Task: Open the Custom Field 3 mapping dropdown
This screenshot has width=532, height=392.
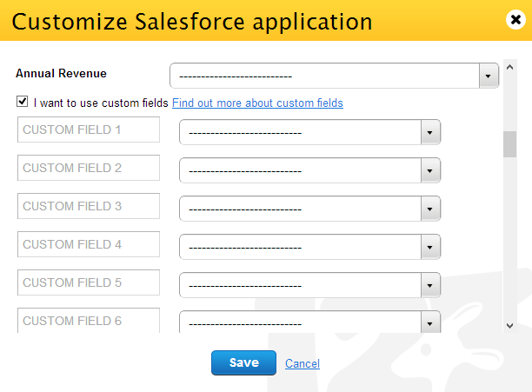Action: point(309,209)
